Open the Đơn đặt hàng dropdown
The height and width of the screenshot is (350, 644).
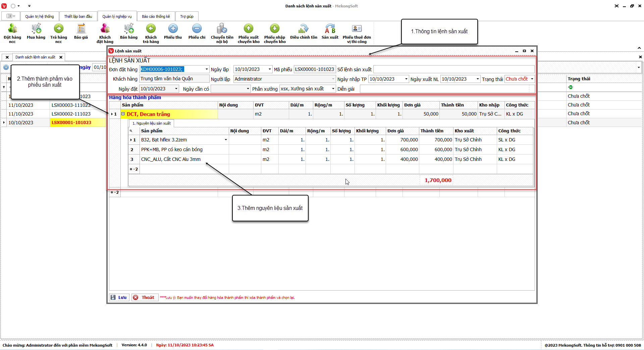click(207, 69)
